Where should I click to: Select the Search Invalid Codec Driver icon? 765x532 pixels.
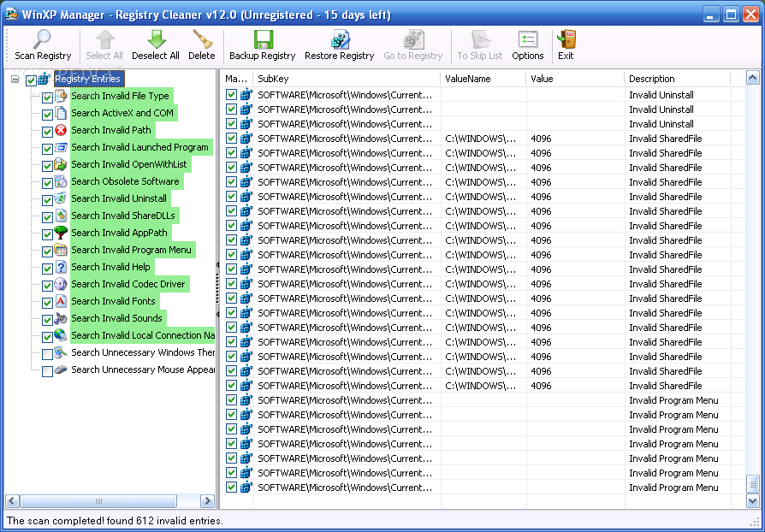tap(61, 284)
